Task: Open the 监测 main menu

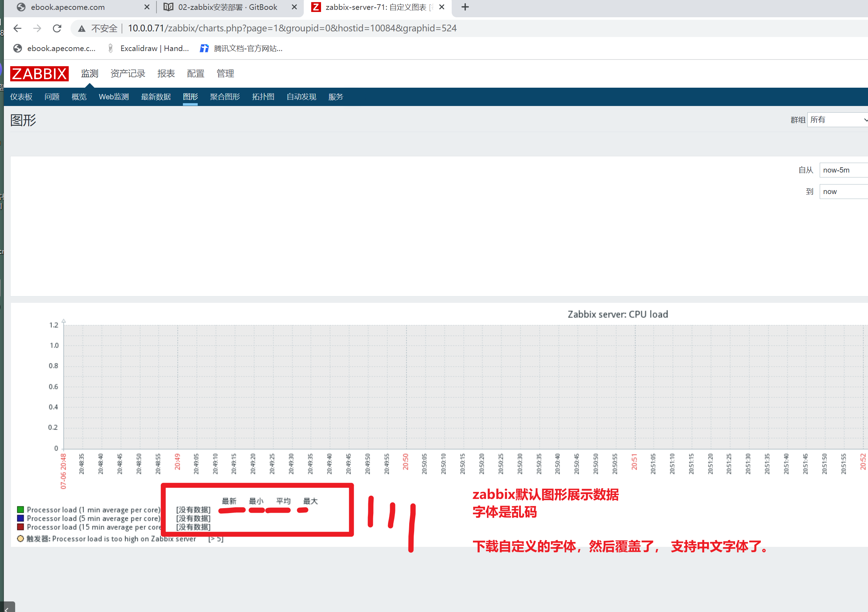Action: 90,73
